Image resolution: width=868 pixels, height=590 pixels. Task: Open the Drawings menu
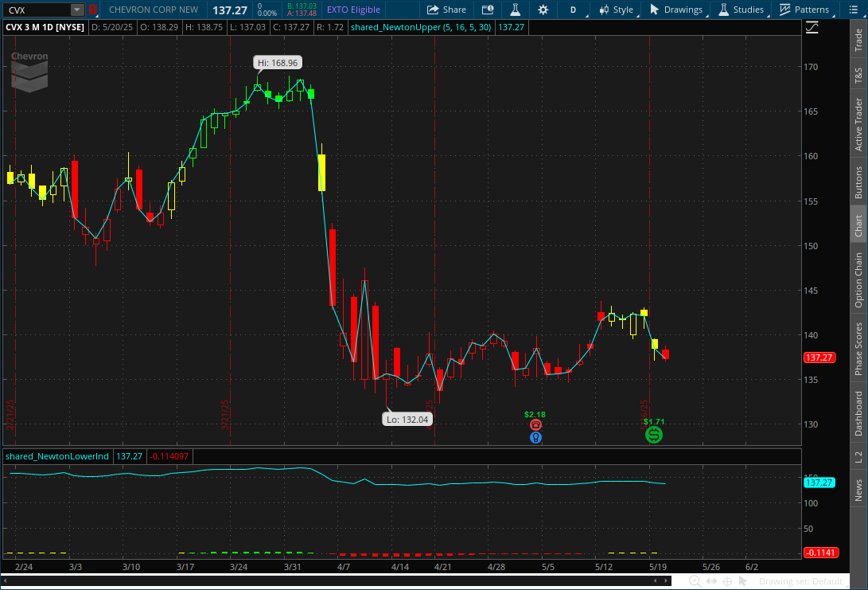pos(676,10)
